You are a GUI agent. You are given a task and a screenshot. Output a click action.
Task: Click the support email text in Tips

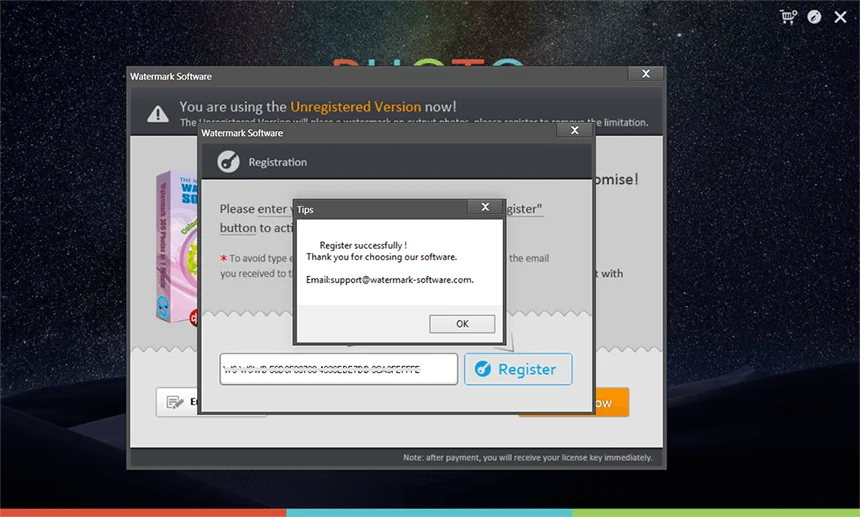pos(390,280)
